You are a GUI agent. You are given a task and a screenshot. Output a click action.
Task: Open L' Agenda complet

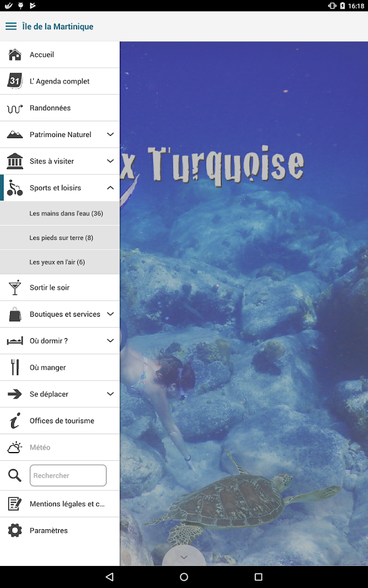(60, 81)
